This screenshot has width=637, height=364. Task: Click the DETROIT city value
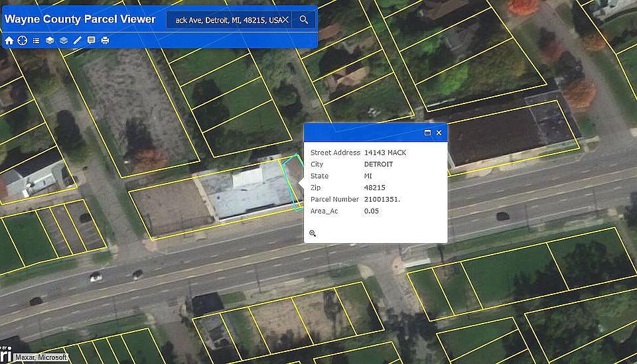coord(378,164)
